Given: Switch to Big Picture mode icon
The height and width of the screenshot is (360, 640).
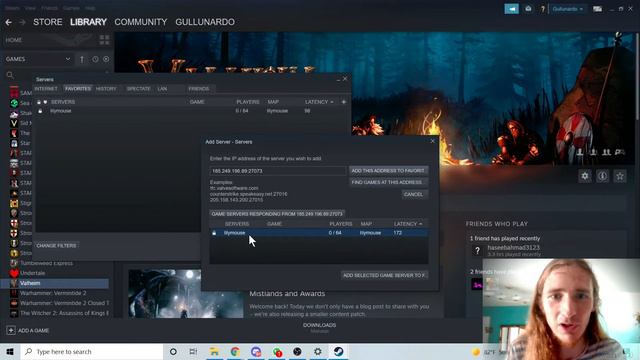Looking at the screenshot, I should click(597, 9).
